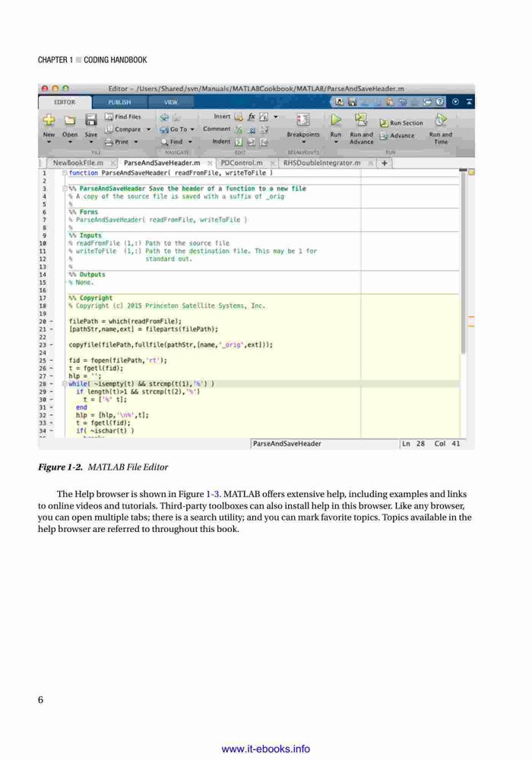Click the Advance button

(x=397, y=136)
